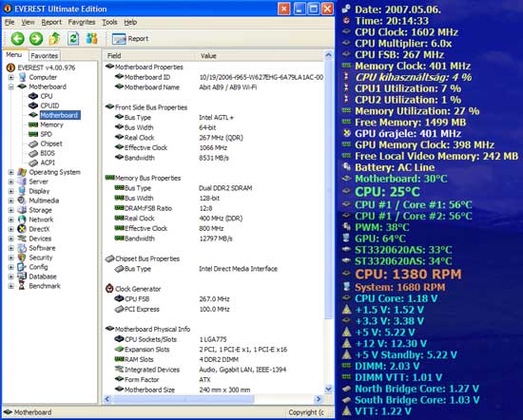Click the Chipset Bus Properties icon
Screen dimensions: 523x420
tap(109, 258)
